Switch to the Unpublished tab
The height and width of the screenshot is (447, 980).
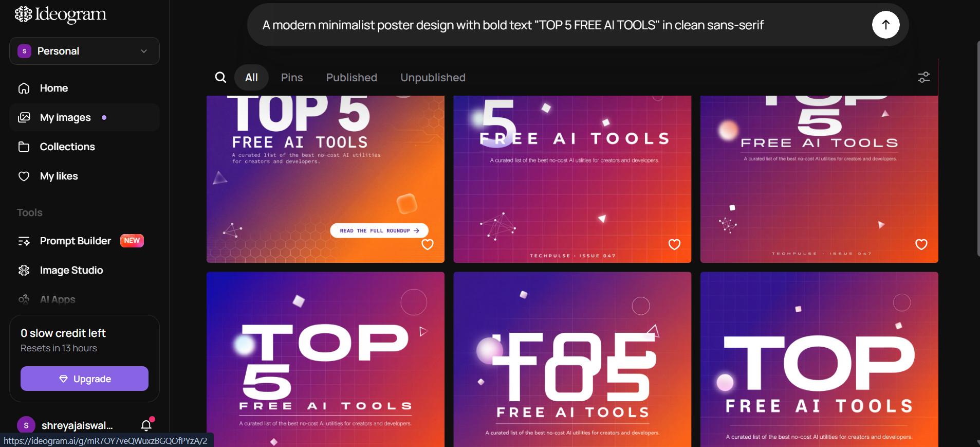pos(433,77)
